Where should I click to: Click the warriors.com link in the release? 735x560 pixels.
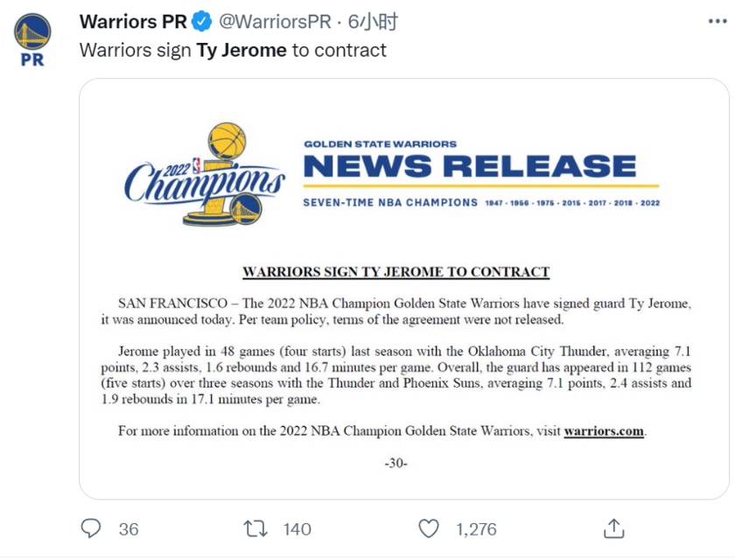[x=604, y=431]
